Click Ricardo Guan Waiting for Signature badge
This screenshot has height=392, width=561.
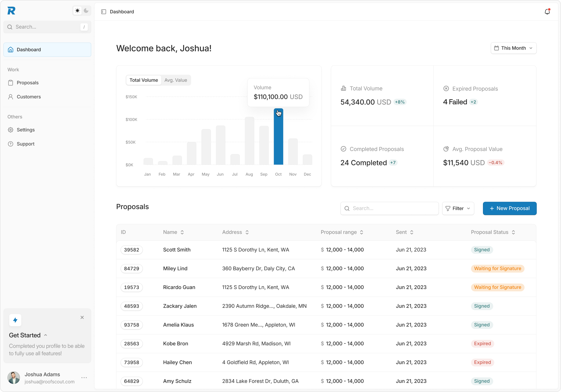498,287
